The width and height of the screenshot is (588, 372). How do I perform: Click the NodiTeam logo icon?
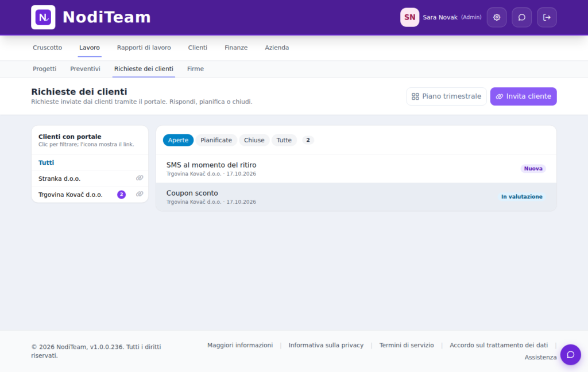[x=43, y=17]
